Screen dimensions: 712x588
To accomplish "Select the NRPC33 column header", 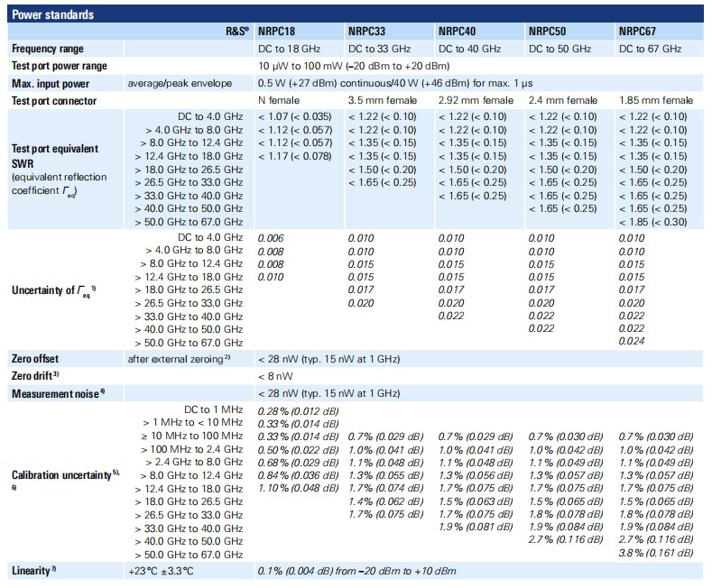I will tap(366, 32).
